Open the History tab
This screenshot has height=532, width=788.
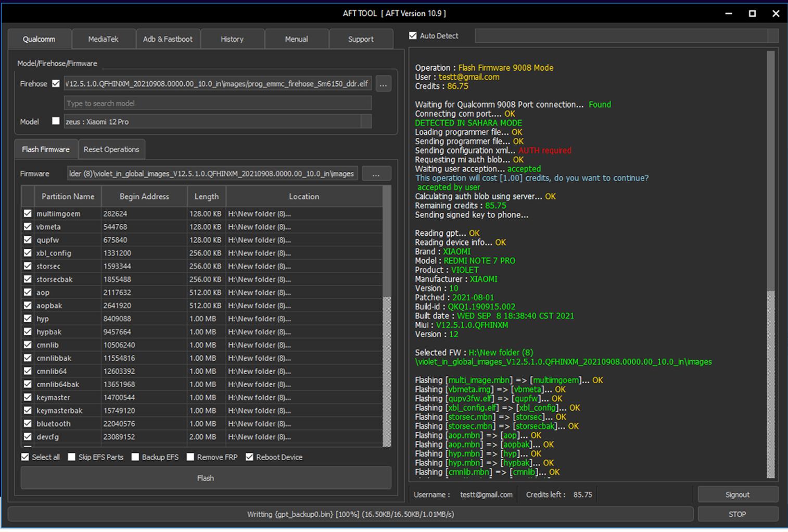click(232, 39)
